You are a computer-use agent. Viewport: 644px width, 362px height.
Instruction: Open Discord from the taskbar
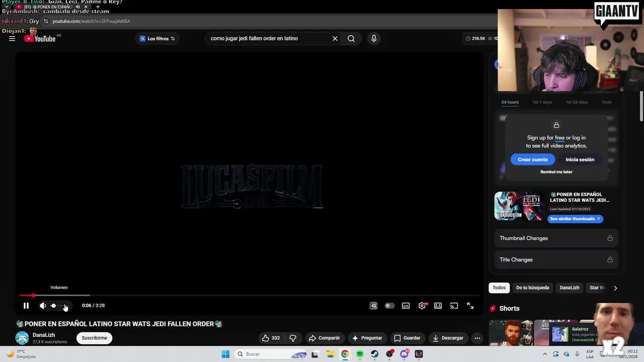pos(404,354)
